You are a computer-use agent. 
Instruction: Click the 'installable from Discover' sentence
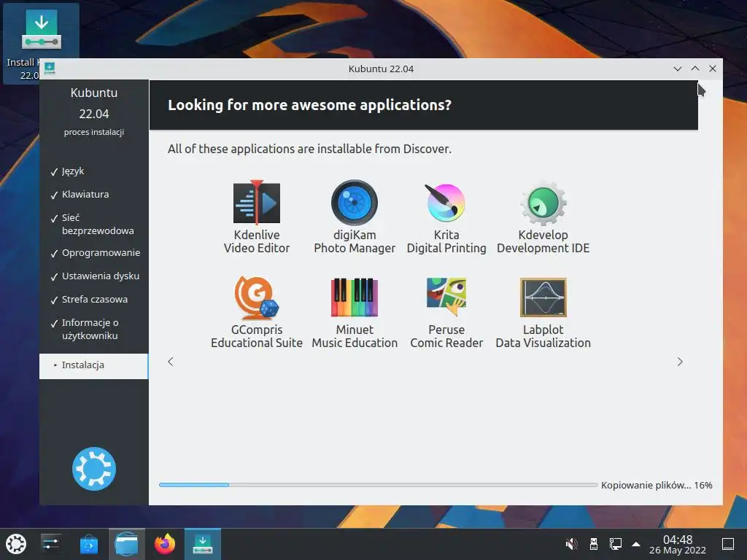[309, 149]
